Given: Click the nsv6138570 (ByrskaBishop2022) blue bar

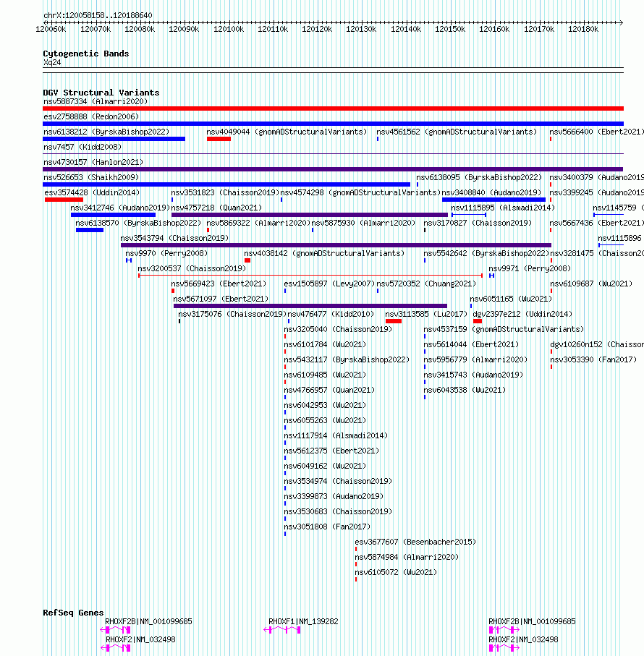Looking at the screenshot, I should tap(90, 230).
